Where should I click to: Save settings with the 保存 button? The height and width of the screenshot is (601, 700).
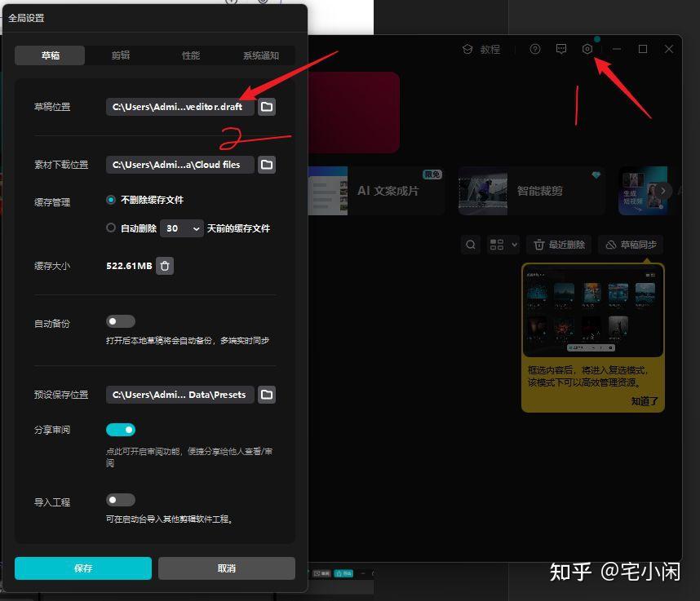(x=82, y=568)
